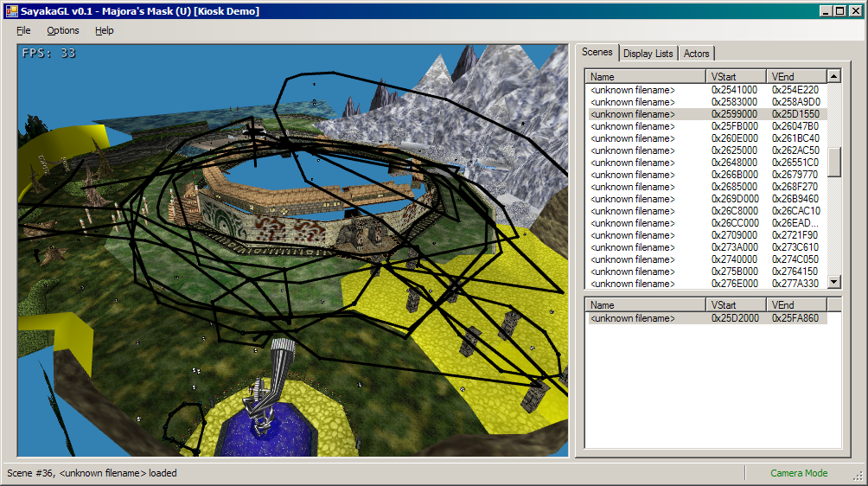Click the window resize grip in status bar

click(858, 476)
